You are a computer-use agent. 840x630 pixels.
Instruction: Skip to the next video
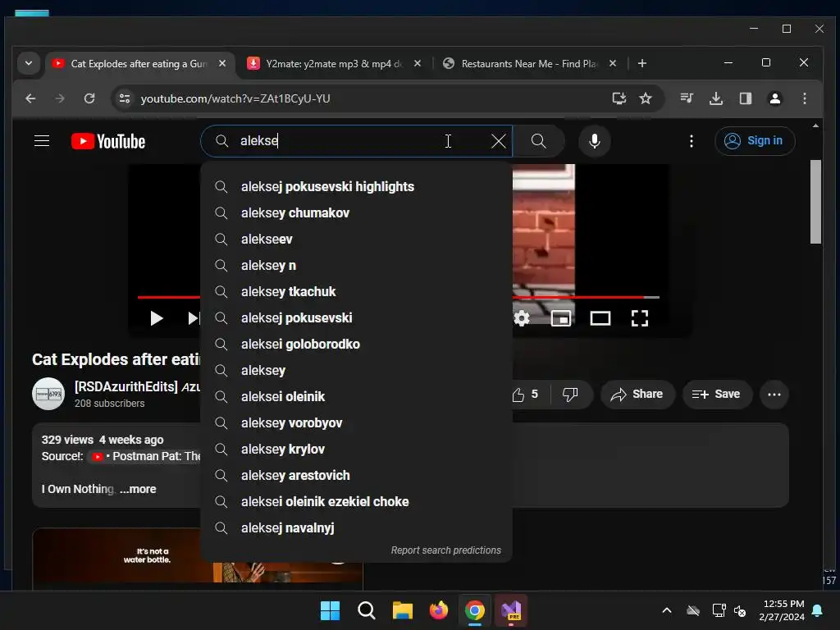pos(194,318)
